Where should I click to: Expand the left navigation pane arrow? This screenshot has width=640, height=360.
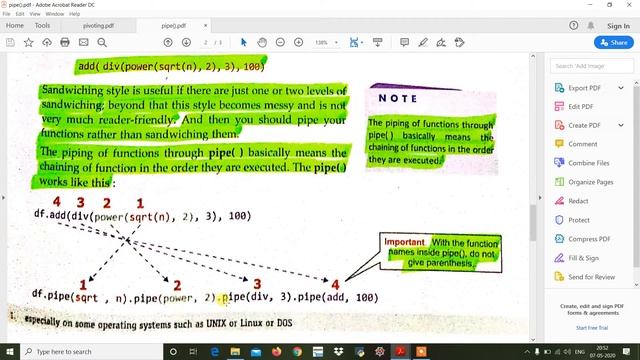pyautogui.click(x=3, y=198)
